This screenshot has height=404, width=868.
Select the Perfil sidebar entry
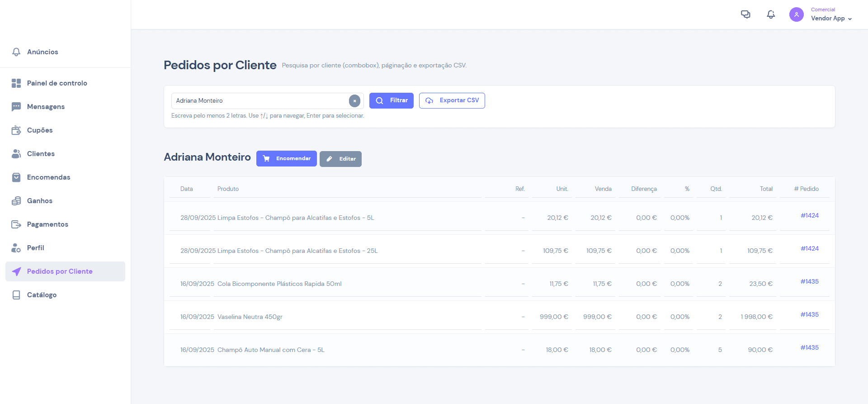[x=35, y=248]
